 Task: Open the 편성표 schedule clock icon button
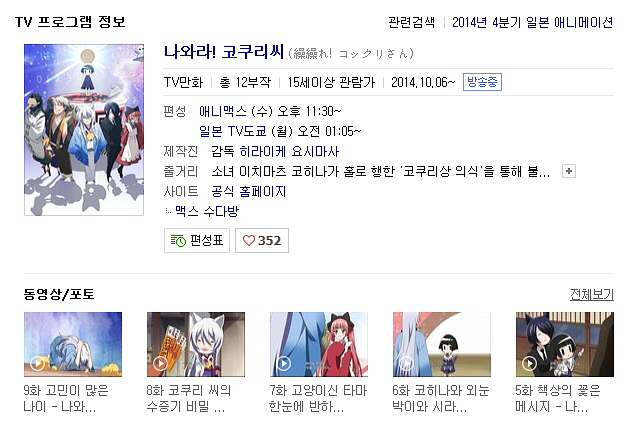point(197,240)
